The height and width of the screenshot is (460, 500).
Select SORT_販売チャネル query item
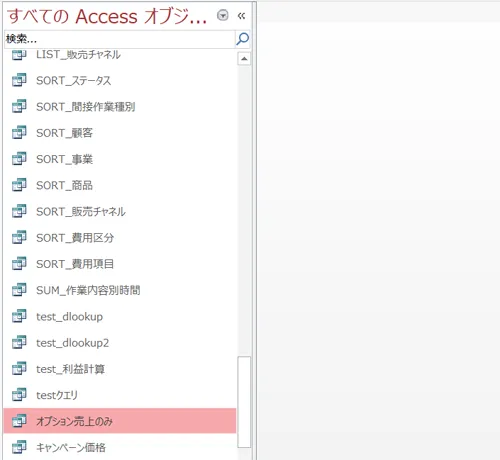point(120,211)
